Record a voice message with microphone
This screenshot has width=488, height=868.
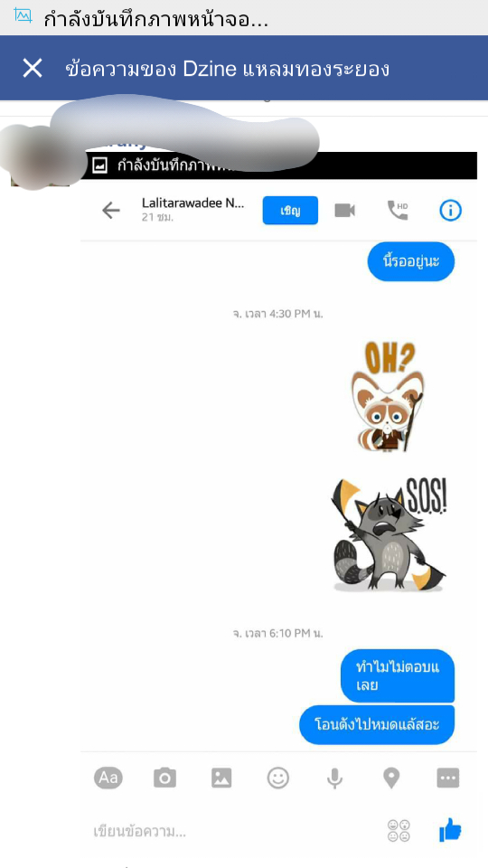pos(334,778)
